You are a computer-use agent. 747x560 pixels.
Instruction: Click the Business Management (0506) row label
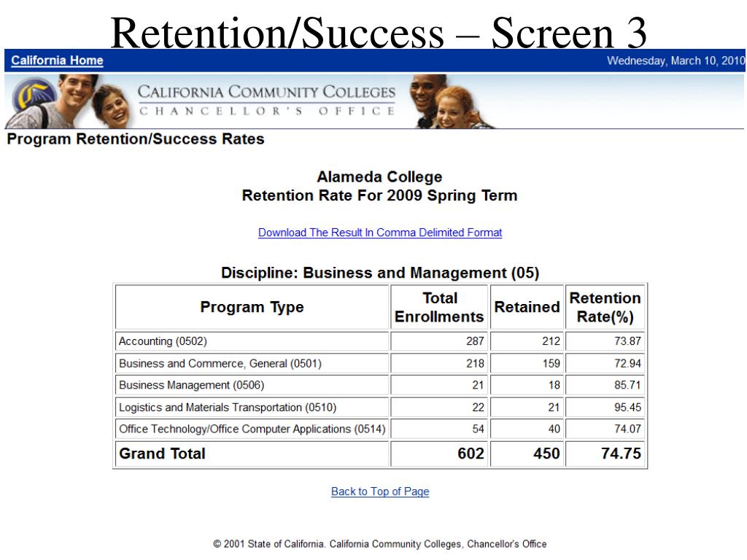[192, 385]
